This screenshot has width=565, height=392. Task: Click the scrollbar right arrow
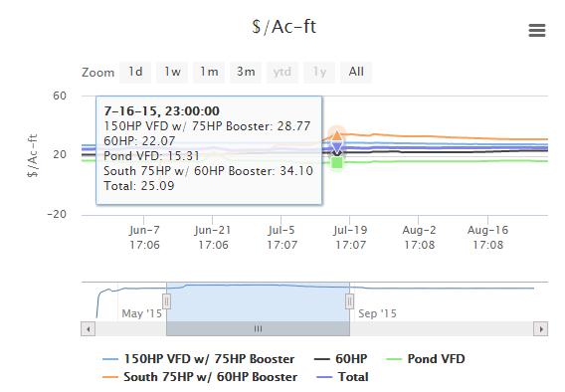[541, 329]
